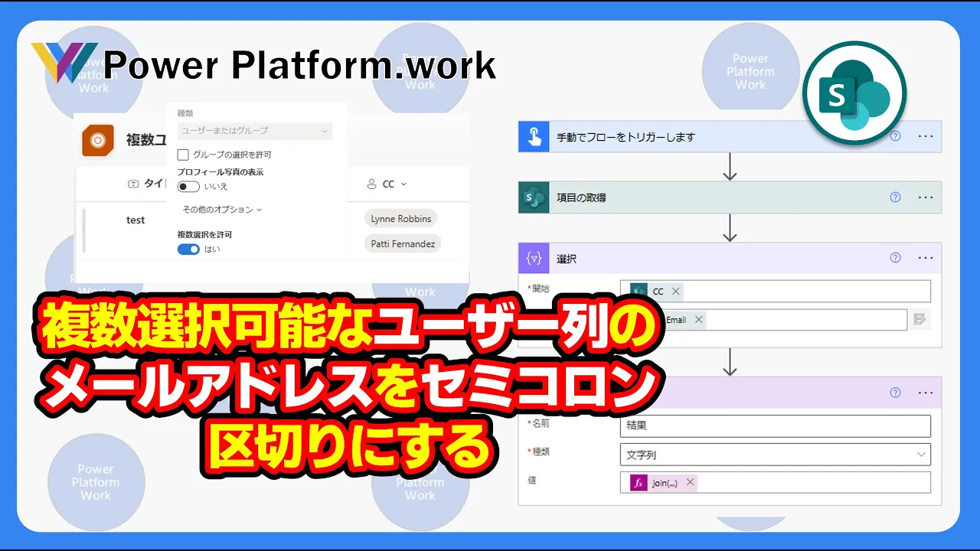Open the 種類 dropdown showing 文字列
Screen dimensions: 980x551
pos(775,455)
